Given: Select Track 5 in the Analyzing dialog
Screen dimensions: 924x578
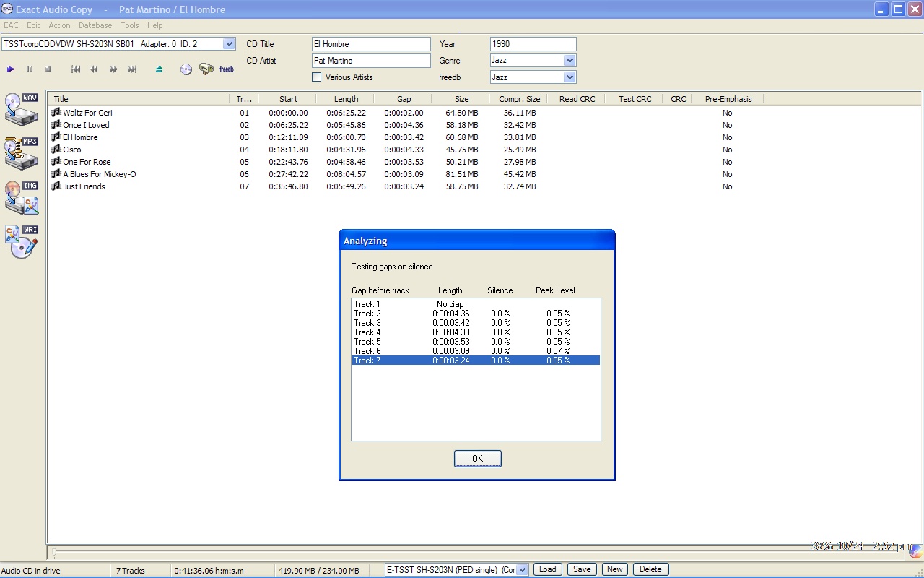Looking at the screenshot, I should tap(476, 342).
